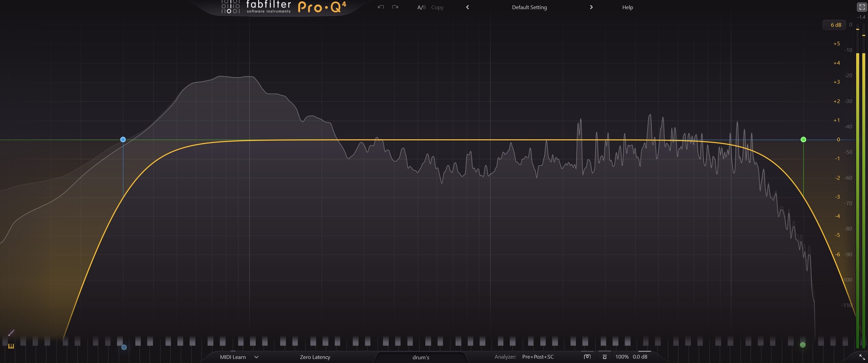Open the Zero Latency processing mode menu
Screen dimensions: 868x363
[x=315, y=357]
